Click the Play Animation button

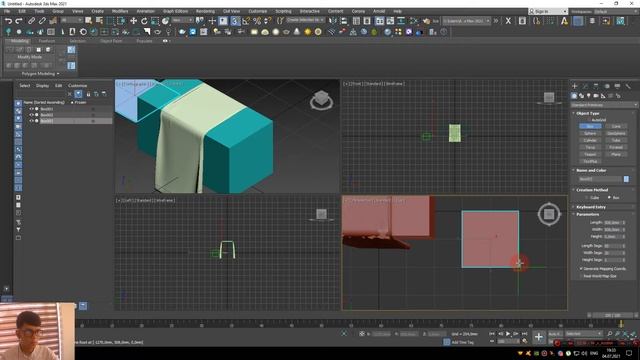[x=508, y=334]
